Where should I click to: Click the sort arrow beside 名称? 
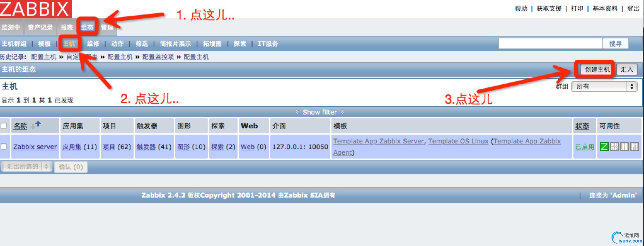(x=36, y=125)
